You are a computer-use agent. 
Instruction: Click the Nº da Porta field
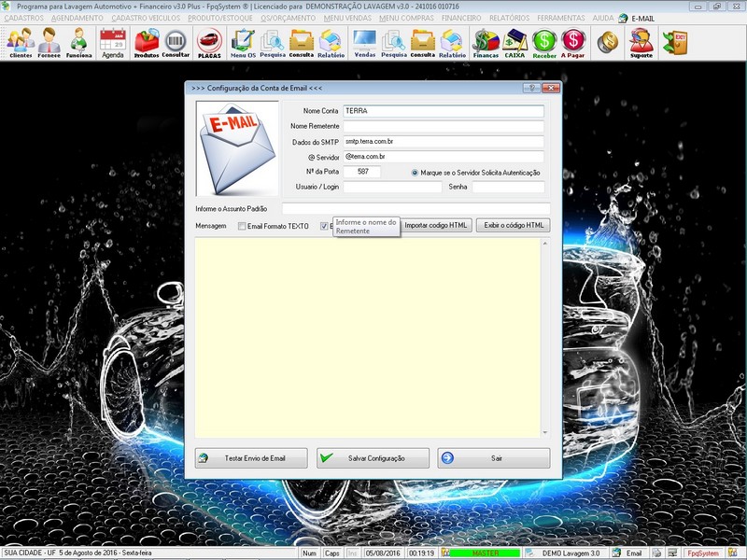coord(361,172)
